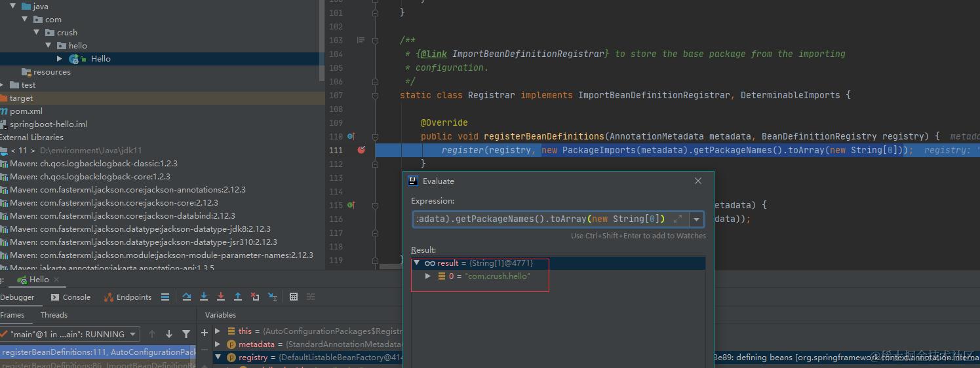Expand the metadata variable
Image resolution: width=980 pixels, height=368 pixels.
219,344
